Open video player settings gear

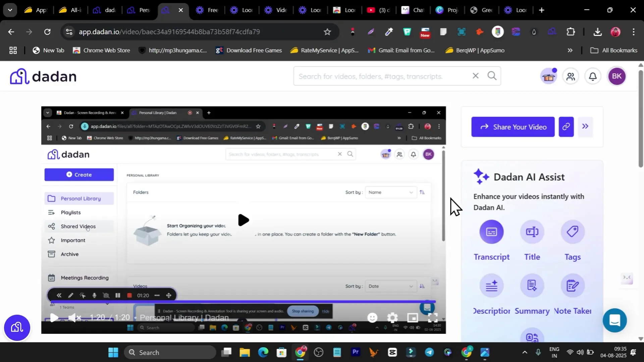392,317
